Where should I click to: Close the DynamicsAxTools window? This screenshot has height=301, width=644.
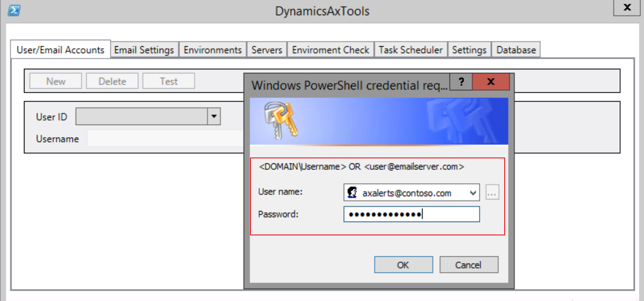tap(627, 7)
